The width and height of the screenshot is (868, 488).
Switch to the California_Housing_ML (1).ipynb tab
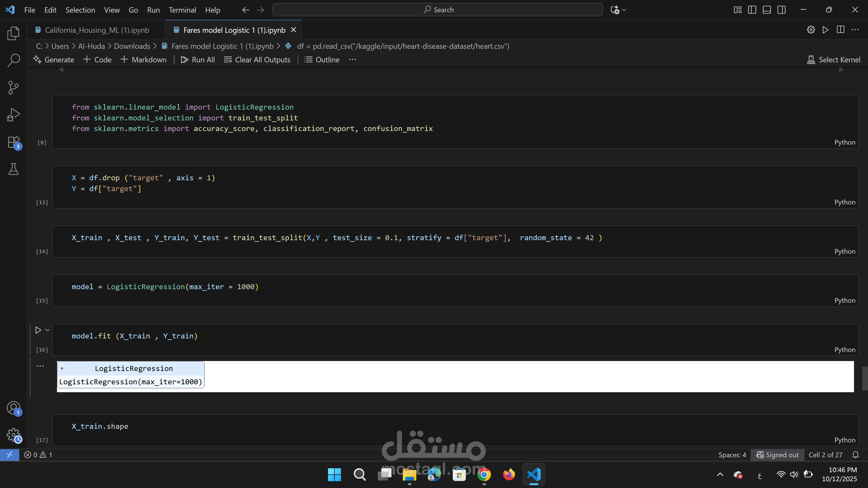coord(97,30)
